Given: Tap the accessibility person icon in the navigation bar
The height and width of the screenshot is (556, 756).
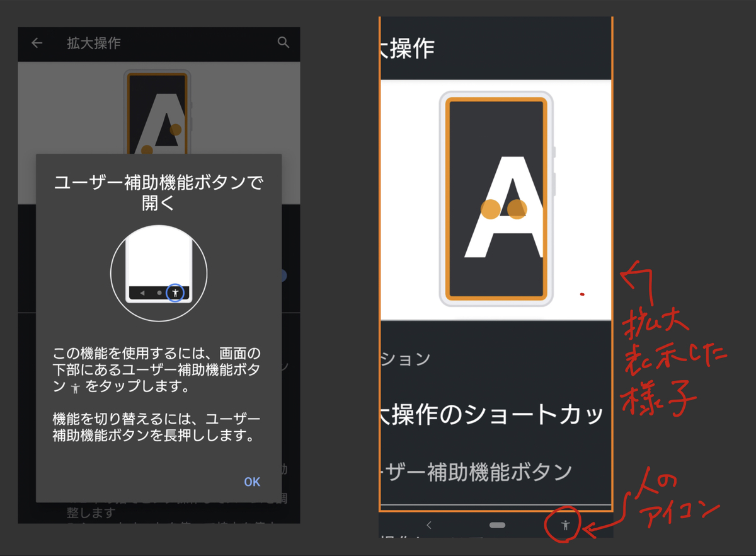Looking at the screenshot, I should tap(565, 525).
